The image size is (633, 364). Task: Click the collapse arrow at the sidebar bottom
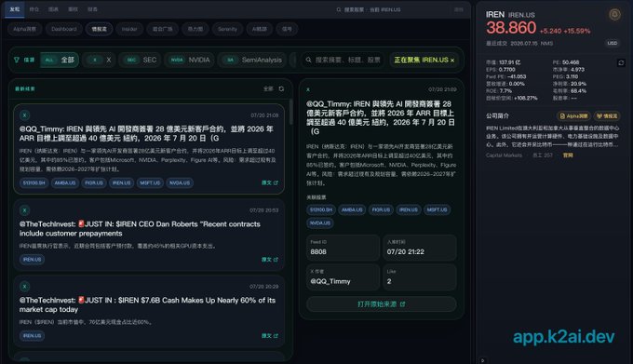(x=482, y=360)
